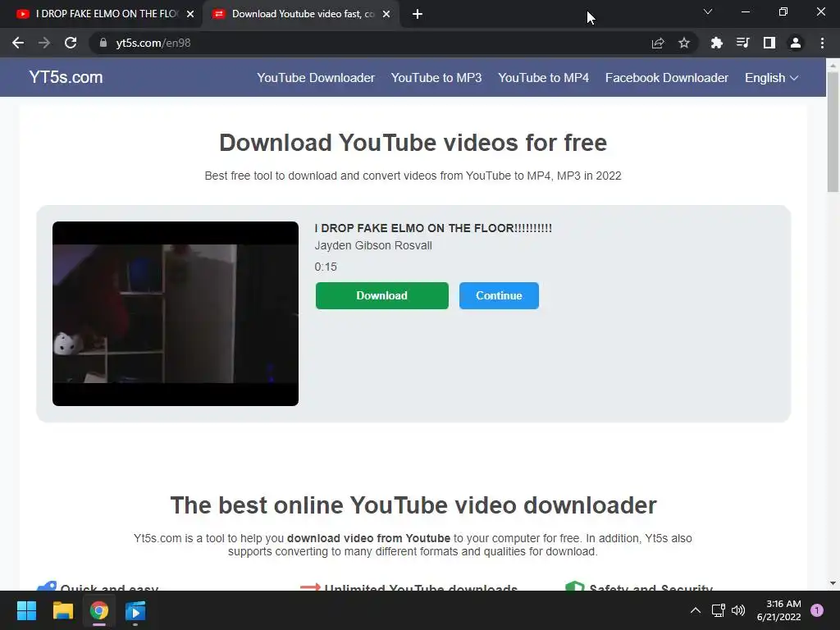Click the 'Best free tool to download' subtitle
This screenshot has height=630, width=840.
[x=413, y=176]
